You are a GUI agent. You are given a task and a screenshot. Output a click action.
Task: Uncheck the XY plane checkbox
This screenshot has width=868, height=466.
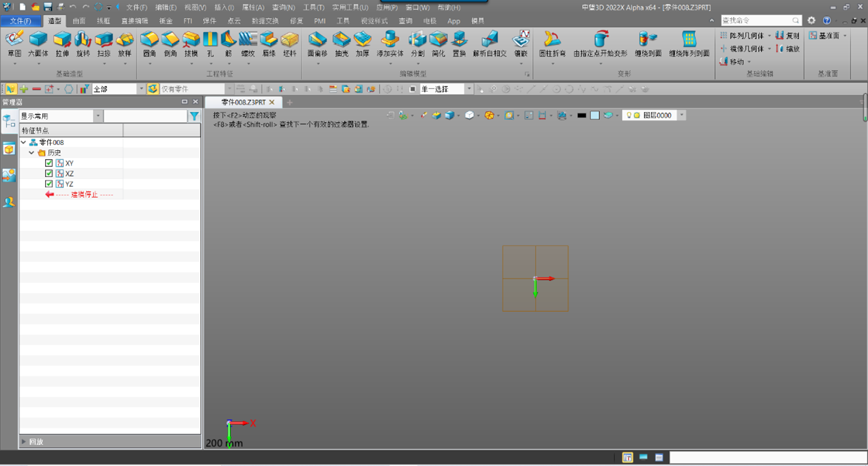click(49, 163)
